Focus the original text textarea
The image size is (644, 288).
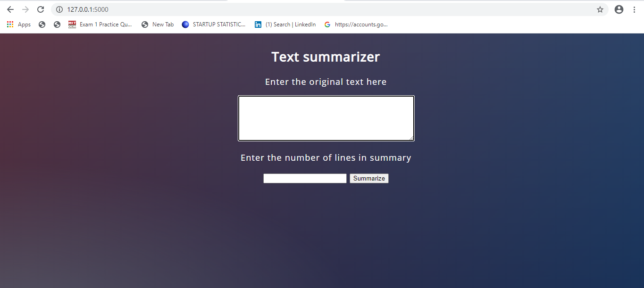click(x=326, y=118)
